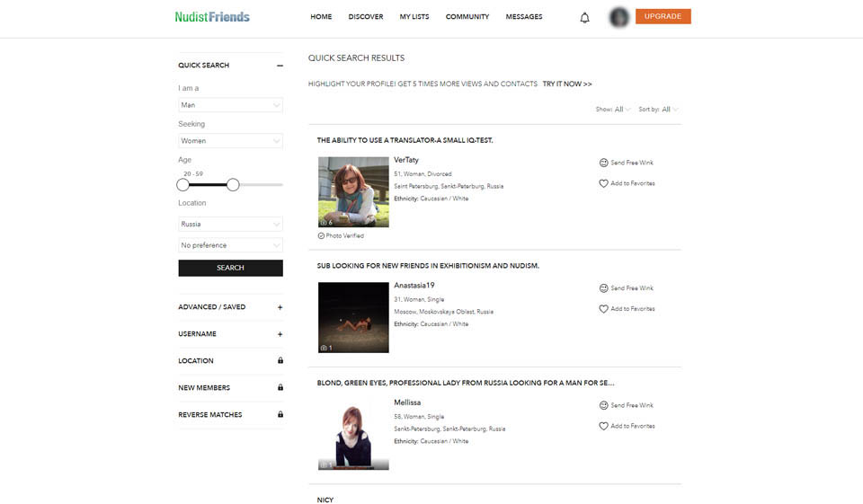Screen dimensions: 863x504
Task: Click wink smiley icon for Anastasia19
Action: click(x=604, y=288)
